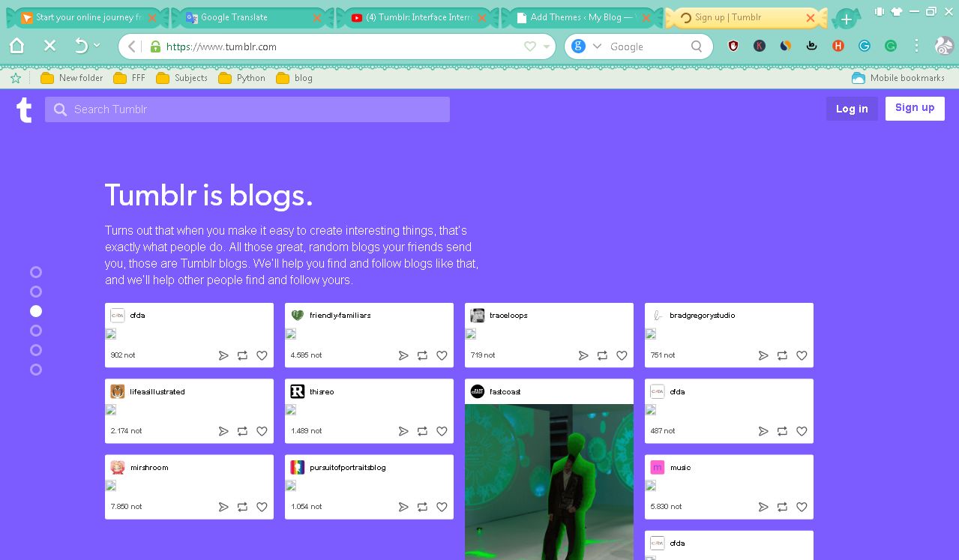
Task: Select the bottom carousel dot
Action: coord(35,370)
